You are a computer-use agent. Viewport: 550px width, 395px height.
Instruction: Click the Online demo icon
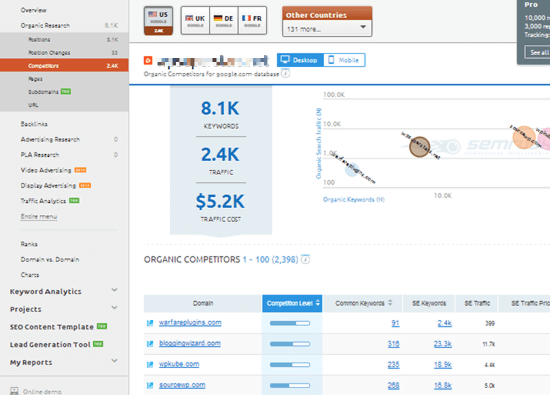click(14, 391)
